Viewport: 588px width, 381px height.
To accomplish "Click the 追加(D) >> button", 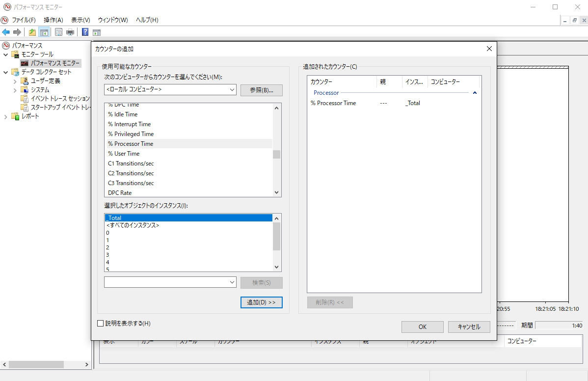I will (x=262, y=302).
